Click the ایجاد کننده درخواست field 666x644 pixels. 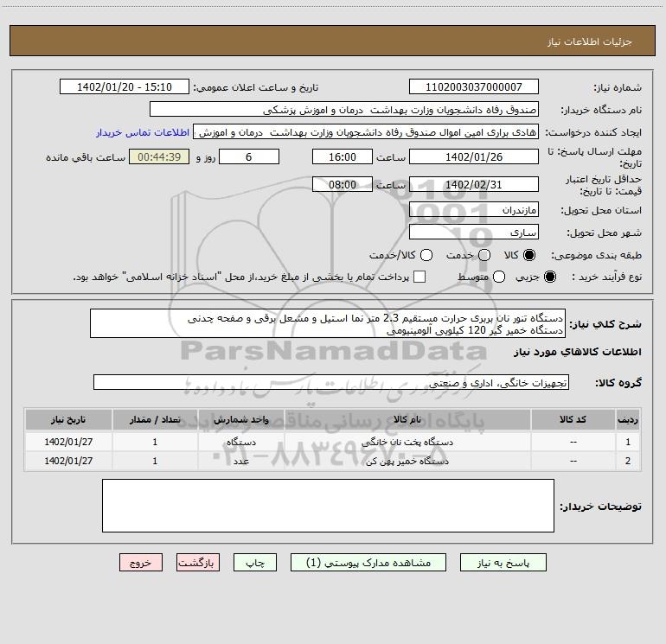366,132
